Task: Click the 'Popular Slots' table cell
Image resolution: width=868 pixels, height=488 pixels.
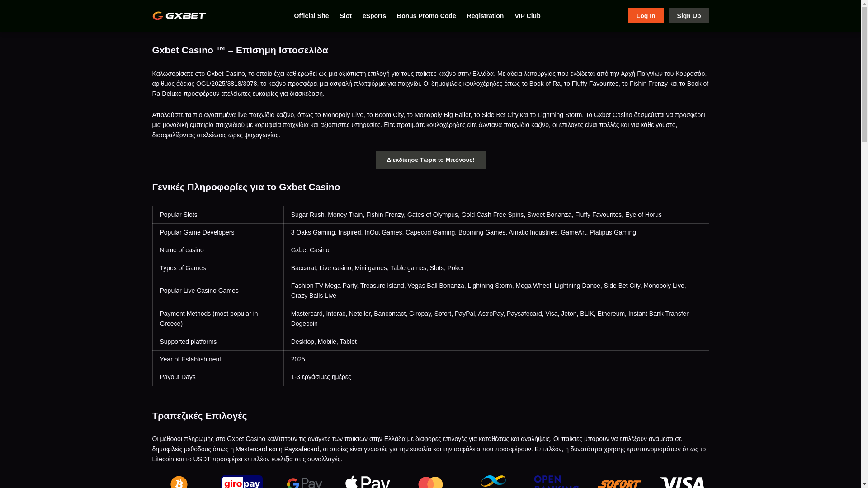Action: pyautogui.click(x=218, y=215)
